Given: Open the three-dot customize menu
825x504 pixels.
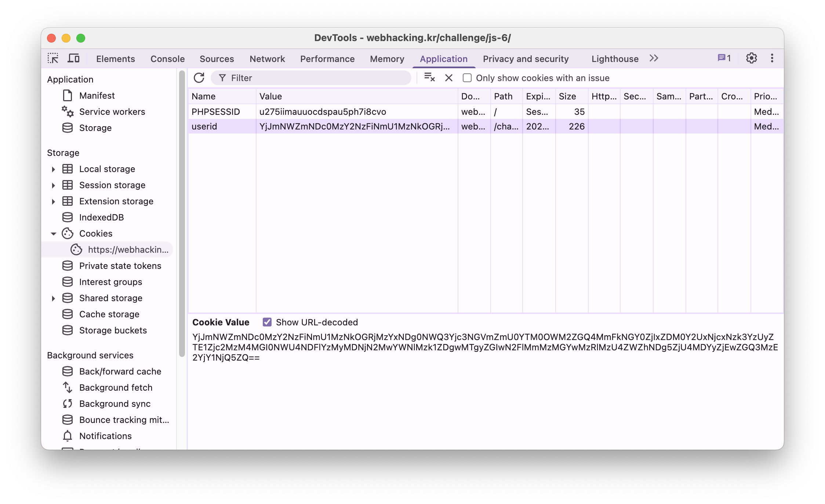Looking at the screenshot, I should [772, 58].
